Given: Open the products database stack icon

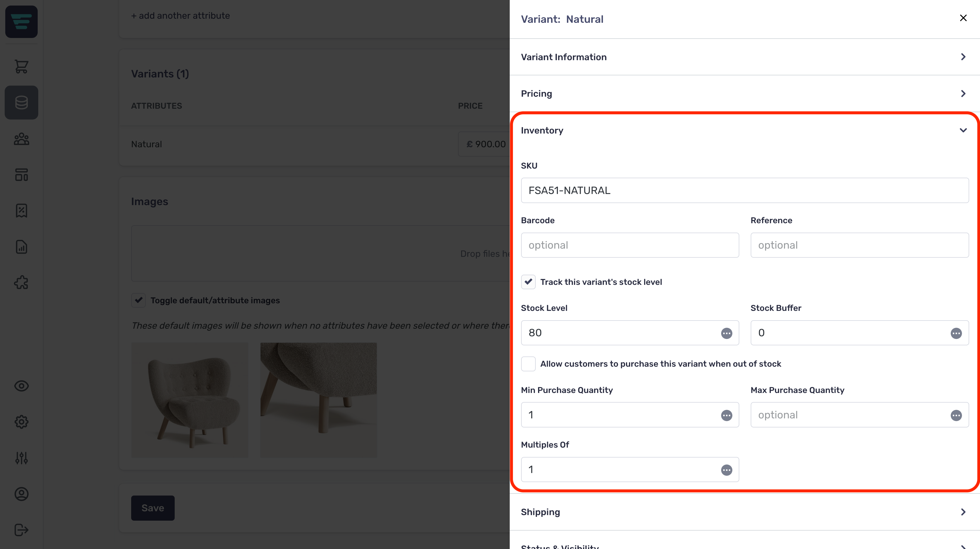Looking at the screenshot, I should pos(21,102).
